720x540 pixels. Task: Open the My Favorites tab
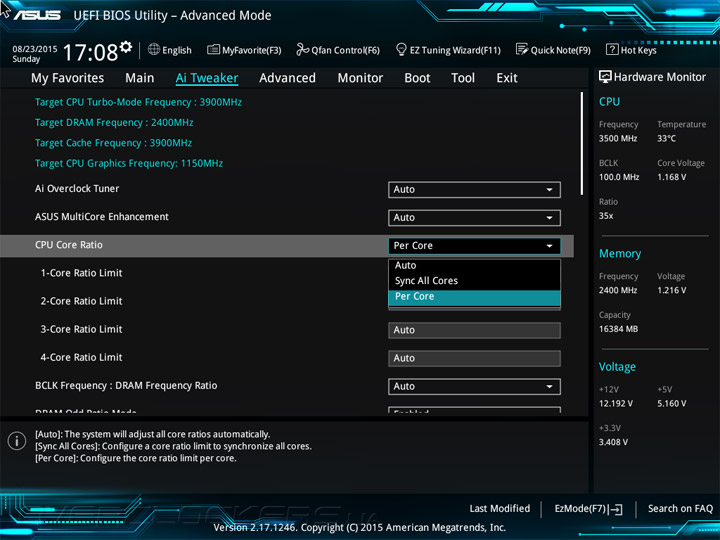pos(68,78)
